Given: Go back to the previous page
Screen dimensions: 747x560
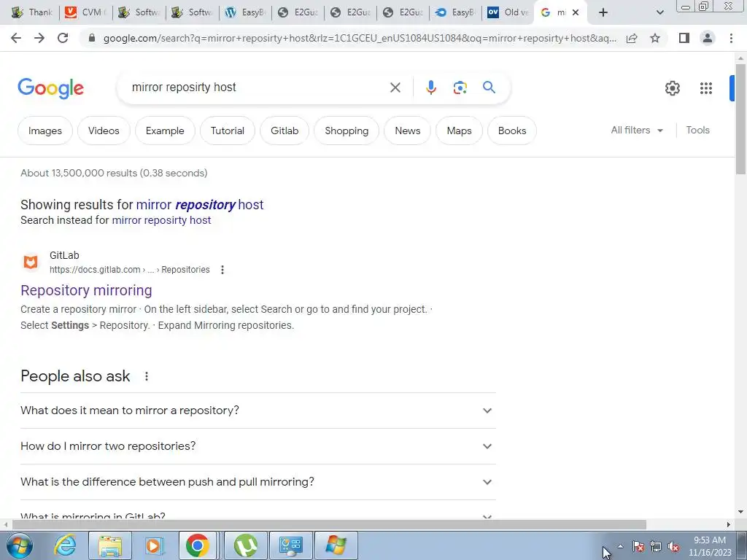Looking at the screenshot, I should (16, 38).
